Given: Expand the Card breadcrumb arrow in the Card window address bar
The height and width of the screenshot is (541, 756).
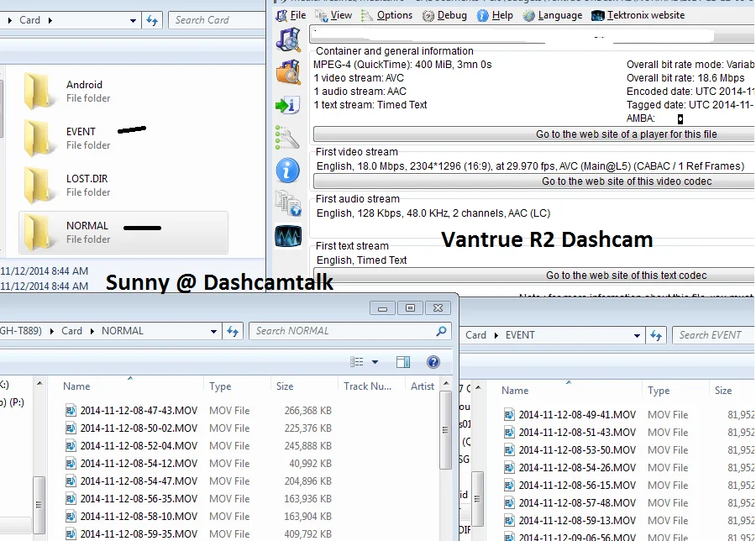Looking at the screenshot, I should coord(50,20).
